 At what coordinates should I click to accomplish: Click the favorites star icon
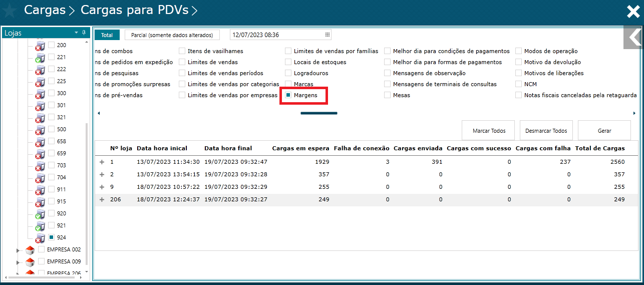[x=10, y=10]
